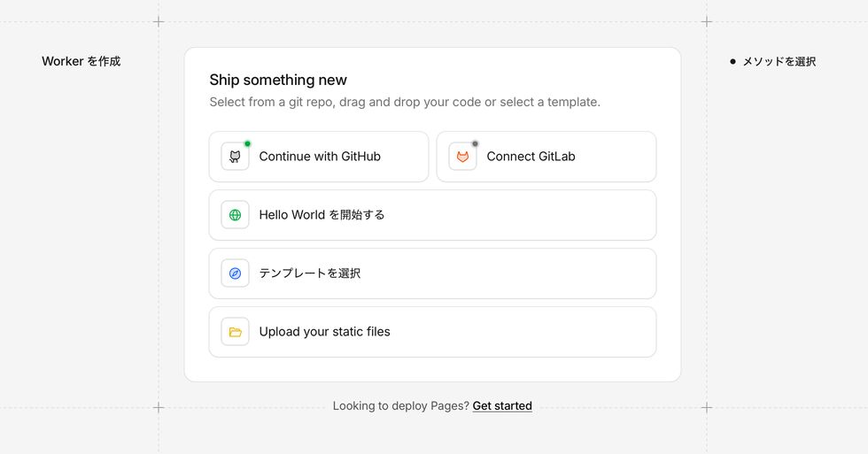This screenshot has width=868, height=454.
Task: Click the Worker を作成 page title
Action: coord(81,62)
